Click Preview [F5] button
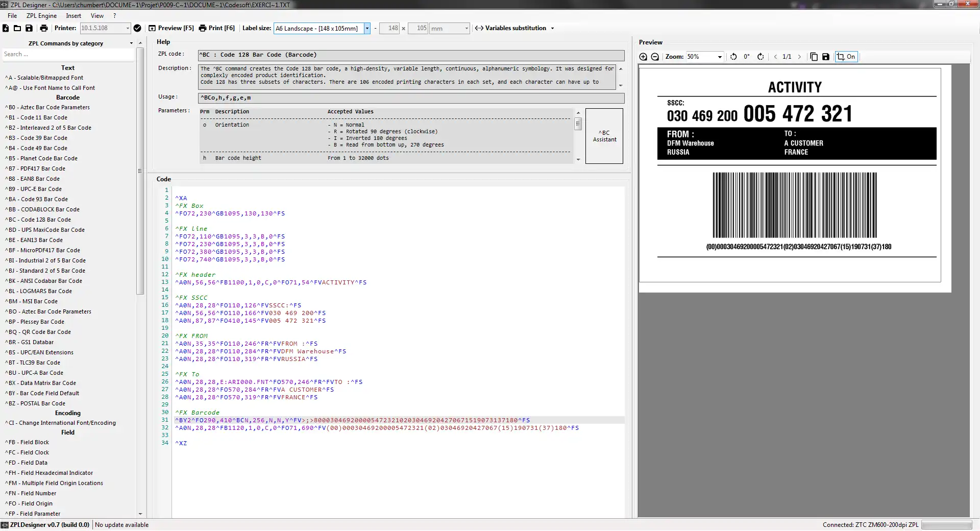This screenshot has height=531, width=980. point(171,28)
